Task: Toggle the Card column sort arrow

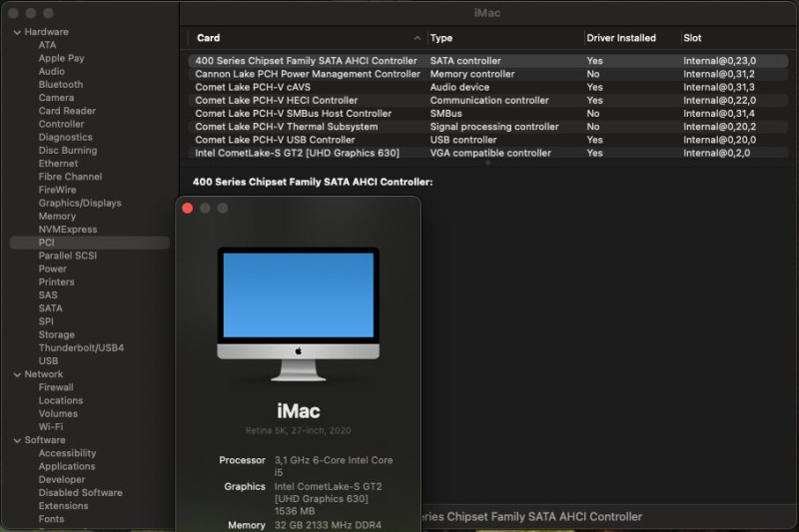Action: (x=417, y=38)
